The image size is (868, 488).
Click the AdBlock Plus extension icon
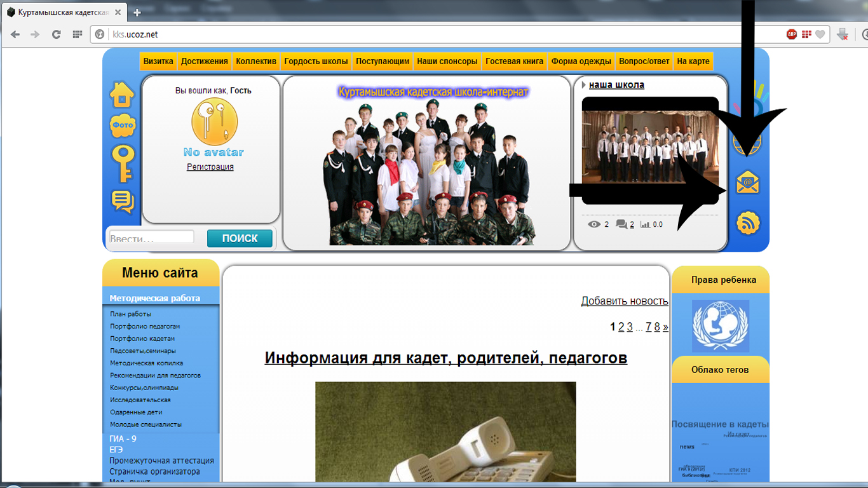coord(792,34)
